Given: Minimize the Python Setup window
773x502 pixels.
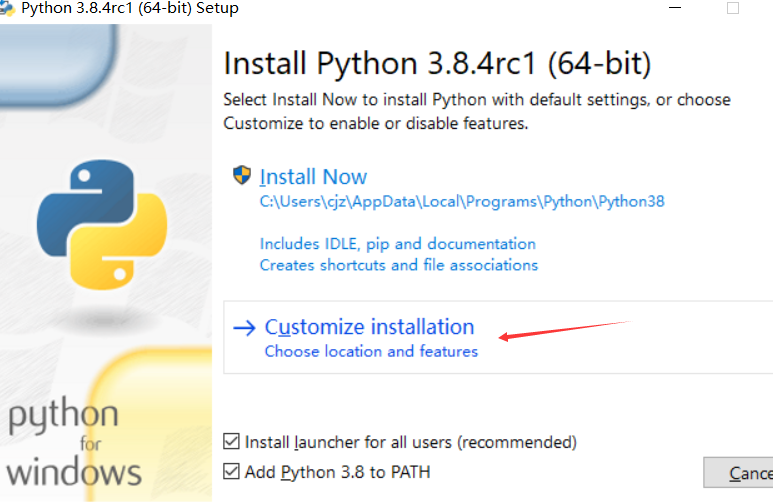Looking at the screenshot, I should click(x=675, y=8).
